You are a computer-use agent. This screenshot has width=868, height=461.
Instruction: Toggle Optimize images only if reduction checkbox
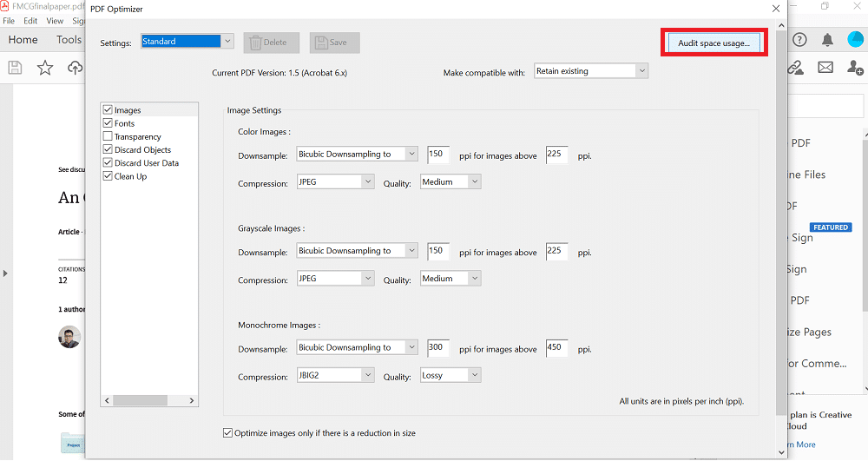click(x=228, y=432)
